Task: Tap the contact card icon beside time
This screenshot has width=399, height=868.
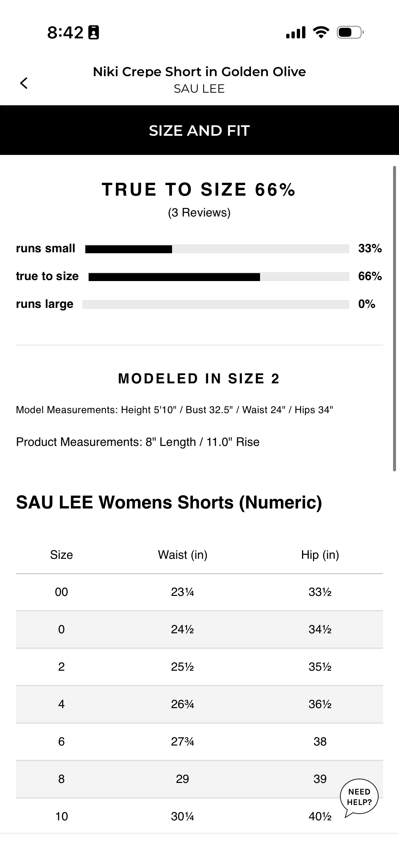Action: point(94,33)
